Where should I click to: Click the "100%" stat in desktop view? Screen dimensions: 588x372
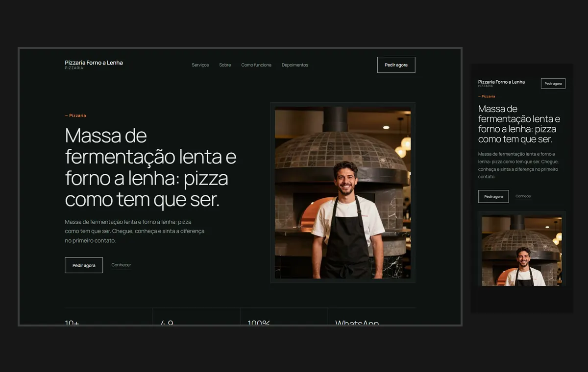click(x=259, y=324)
